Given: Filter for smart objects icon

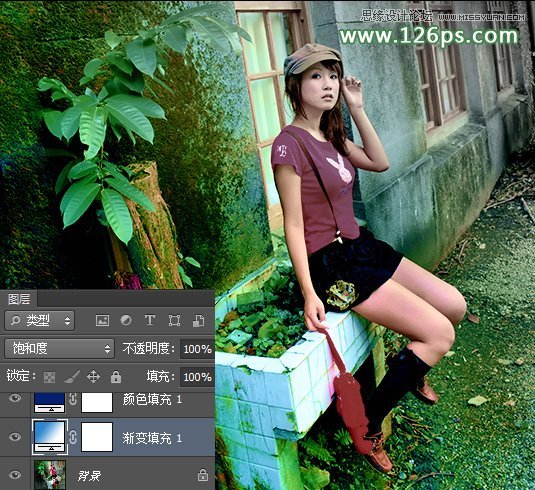Looking at the screenshot, I should tap(199, 320).
